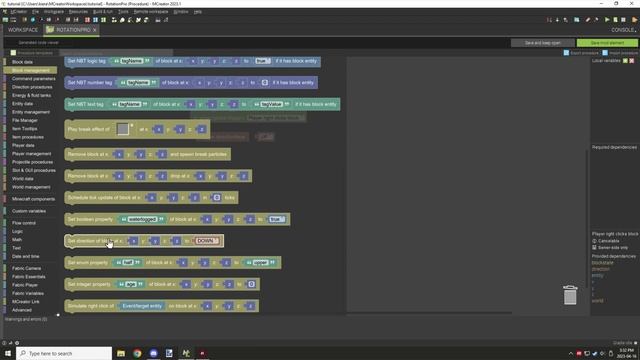Pick the Simulate right click block
This screenshot has height=360, width=640.
pos(162,306)
